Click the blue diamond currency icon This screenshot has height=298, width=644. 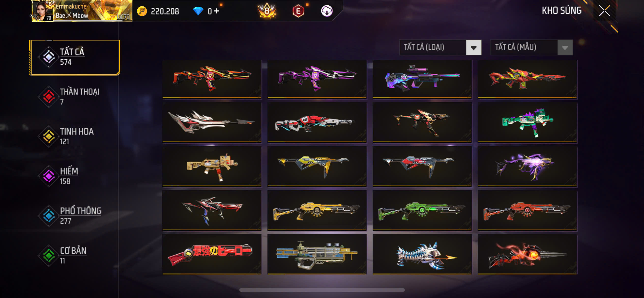coord(198,11)
